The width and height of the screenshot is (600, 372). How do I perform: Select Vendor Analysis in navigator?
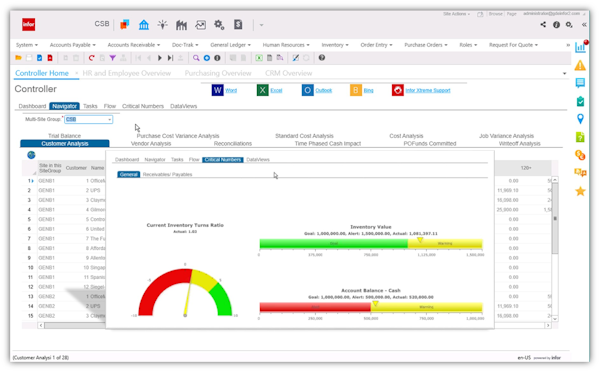pos(151,144)
